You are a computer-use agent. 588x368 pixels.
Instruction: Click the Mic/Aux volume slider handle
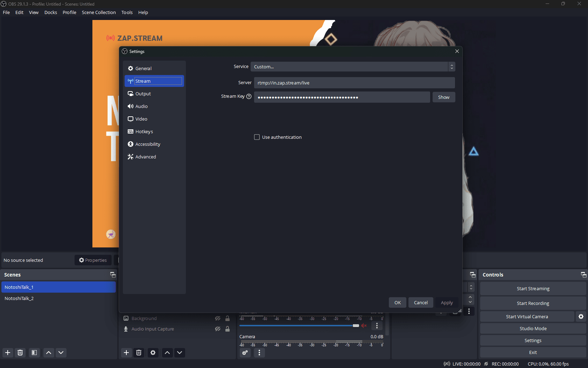tap(356, 326)
